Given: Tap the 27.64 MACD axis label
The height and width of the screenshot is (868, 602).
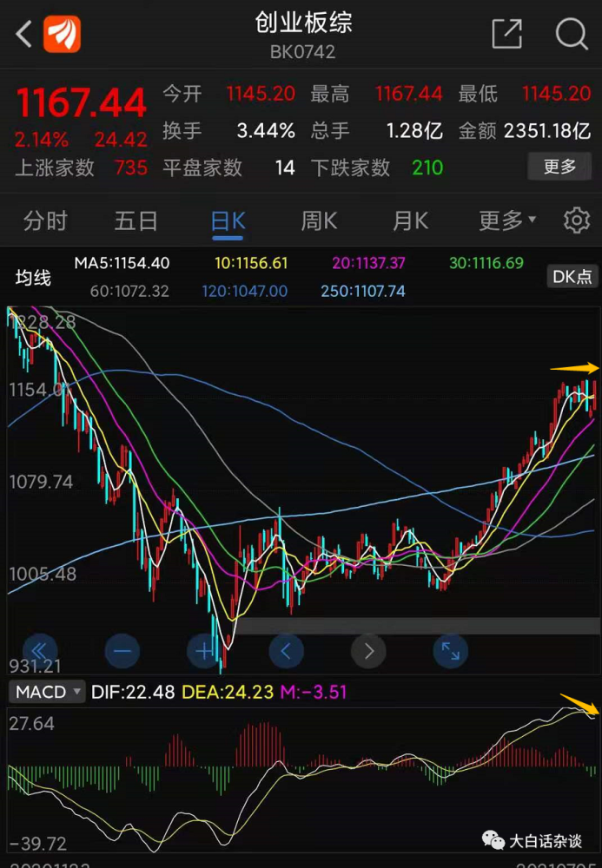Looking at the screenshot, I should (x=31, y=724).
